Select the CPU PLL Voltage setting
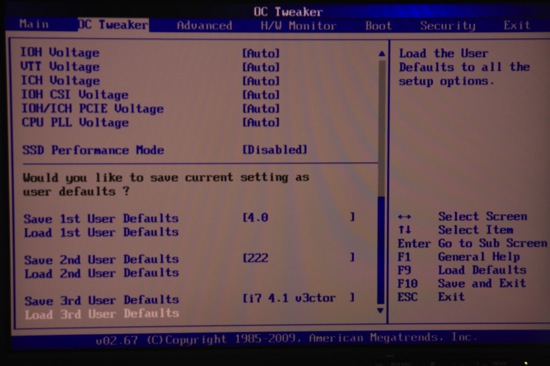This screenshot has height=366, width=550. [75, 122]
